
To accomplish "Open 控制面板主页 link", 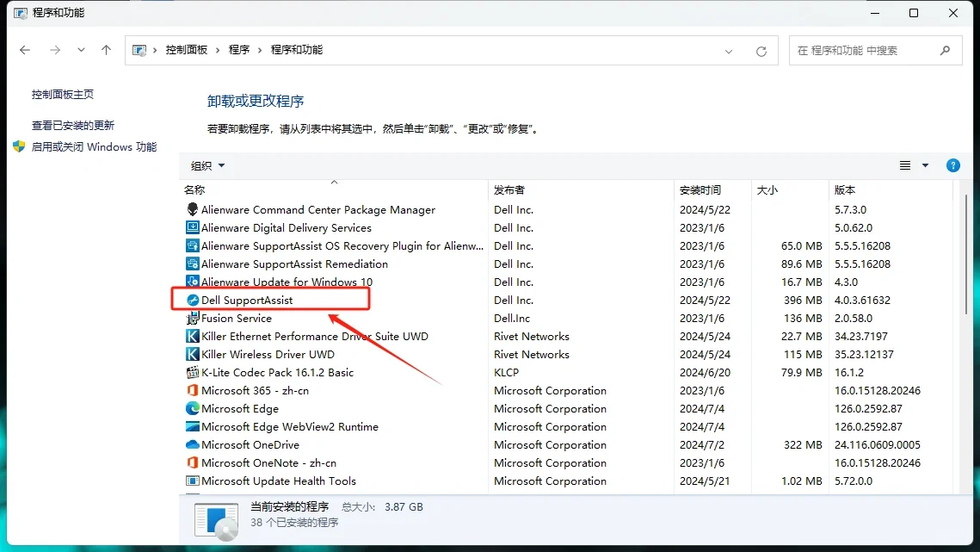I will [x=63, y=95].
